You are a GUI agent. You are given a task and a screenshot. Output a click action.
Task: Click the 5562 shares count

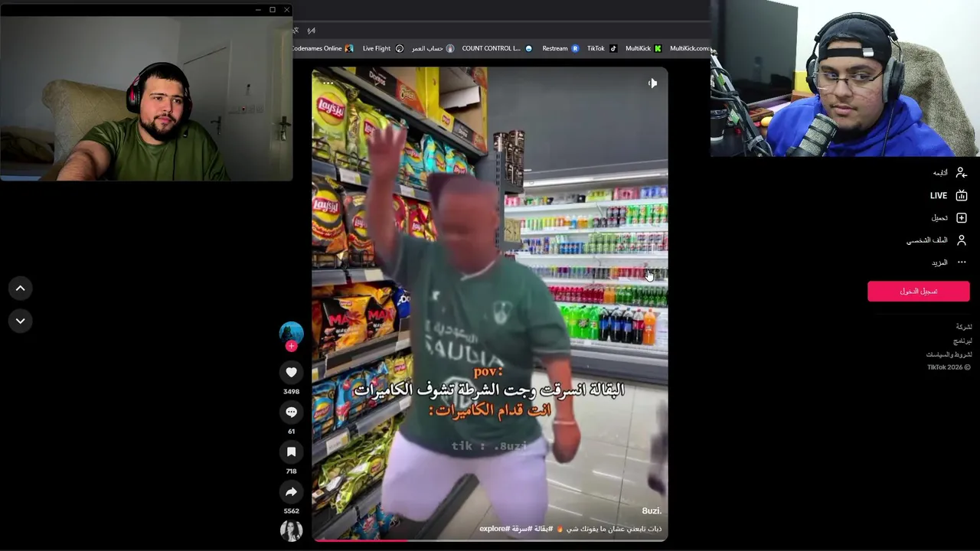tap(291, 510)
